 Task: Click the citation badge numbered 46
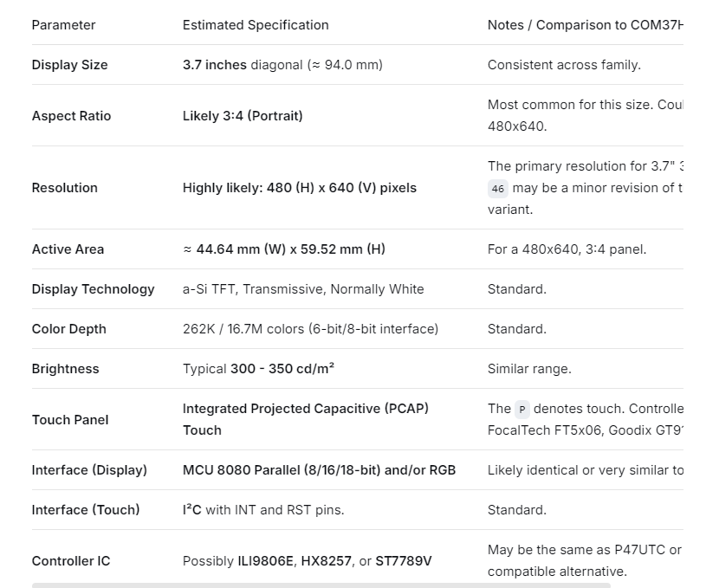(497, 188)
